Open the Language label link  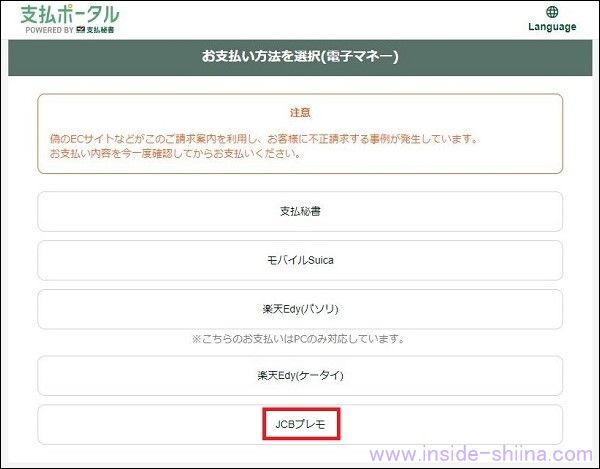pyautogui.click(x=552, y=27)
